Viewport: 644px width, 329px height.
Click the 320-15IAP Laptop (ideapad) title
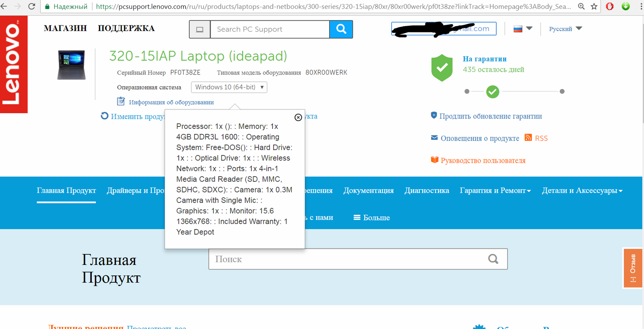click(198, 56)
